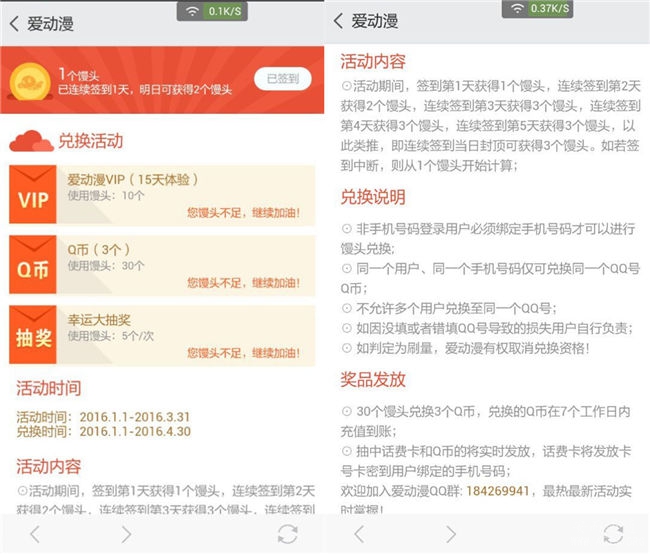Tap the orange Q币 envelope icon

(33, 265)
